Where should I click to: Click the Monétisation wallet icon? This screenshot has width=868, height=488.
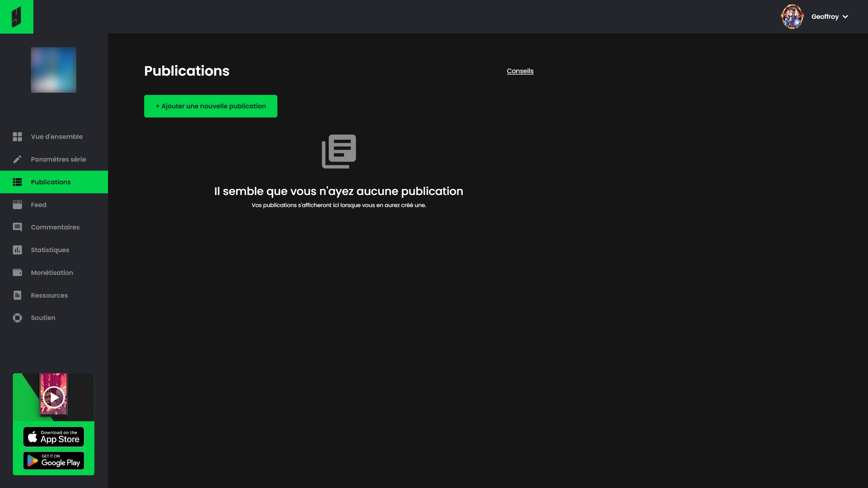click(17, 272)
